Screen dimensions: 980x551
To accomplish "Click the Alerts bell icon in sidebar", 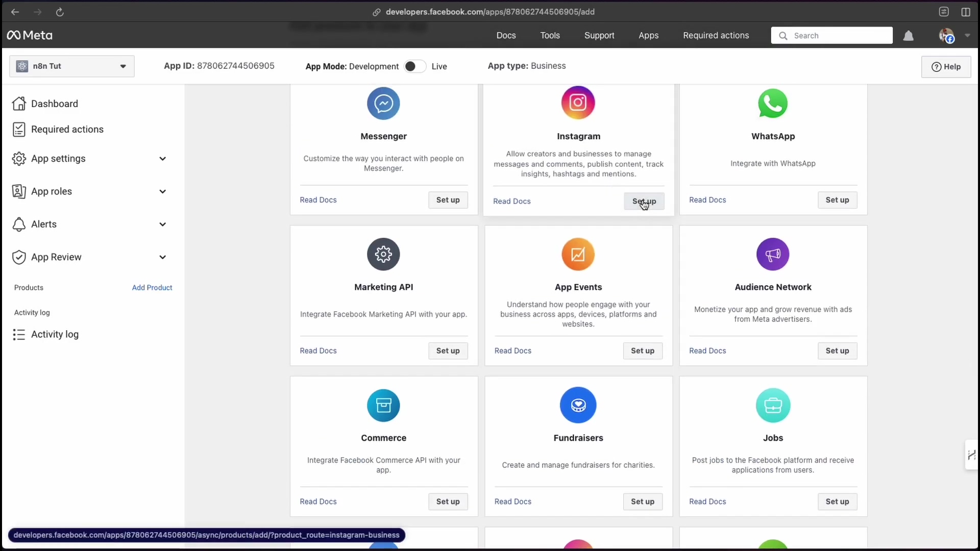I will point(19,224).
